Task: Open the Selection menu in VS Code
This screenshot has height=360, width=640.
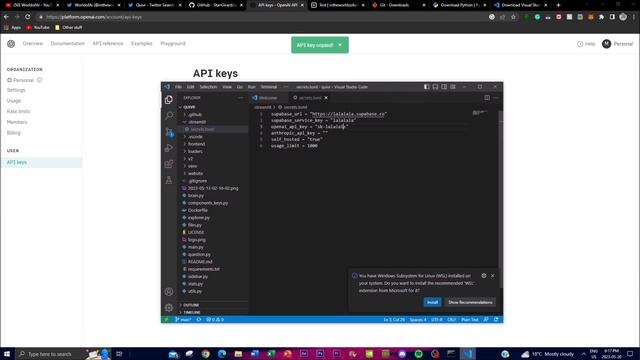Action: [208, 87]
